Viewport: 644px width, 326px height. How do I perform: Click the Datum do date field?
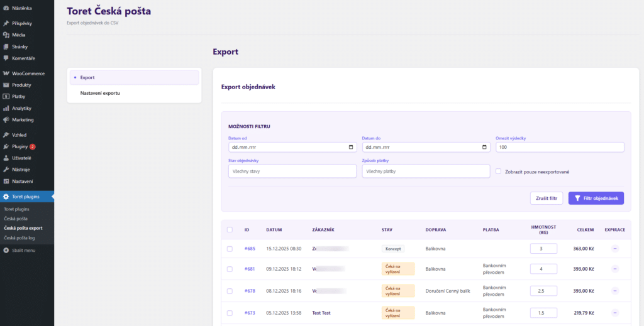(426, 147)
